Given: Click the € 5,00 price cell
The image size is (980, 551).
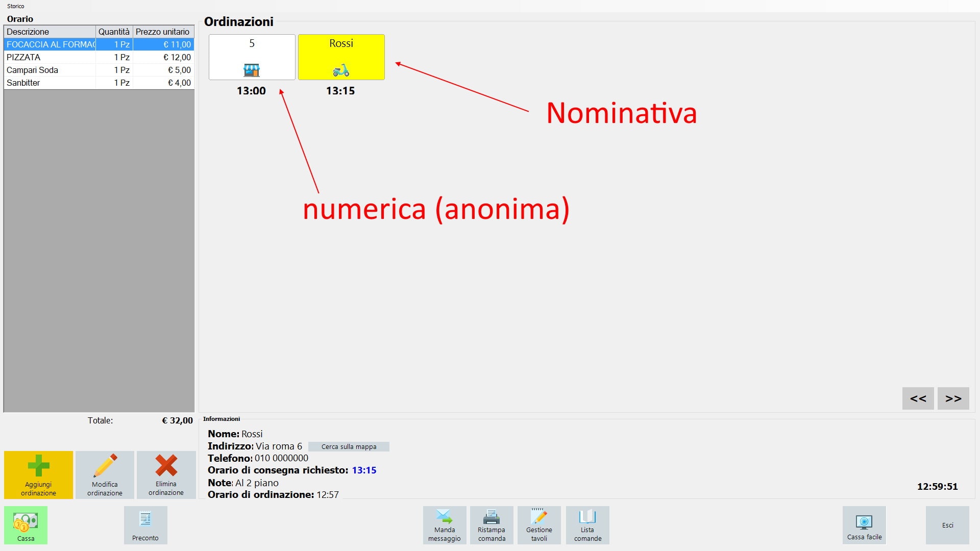Looking at the screenshot, I should click(x=163, y=70).
